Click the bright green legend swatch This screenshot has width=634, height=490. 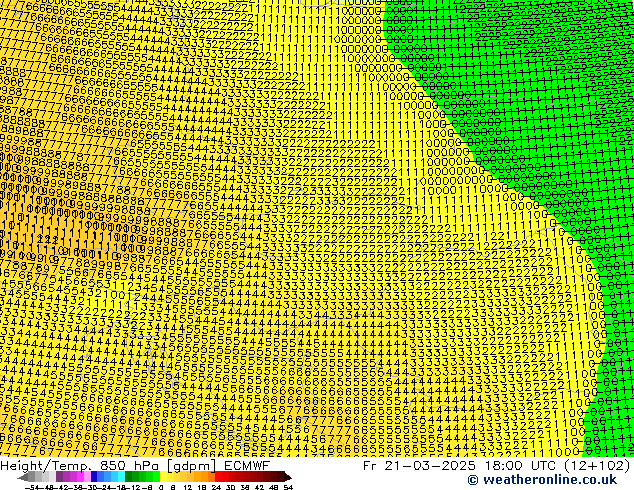click(x=156, y=476)
